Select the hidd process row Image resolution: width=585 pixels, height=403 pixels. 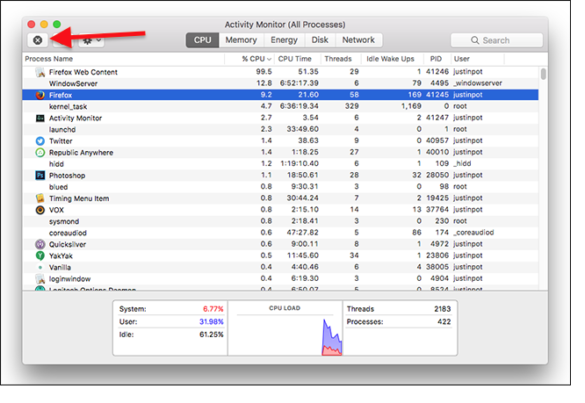280,164
